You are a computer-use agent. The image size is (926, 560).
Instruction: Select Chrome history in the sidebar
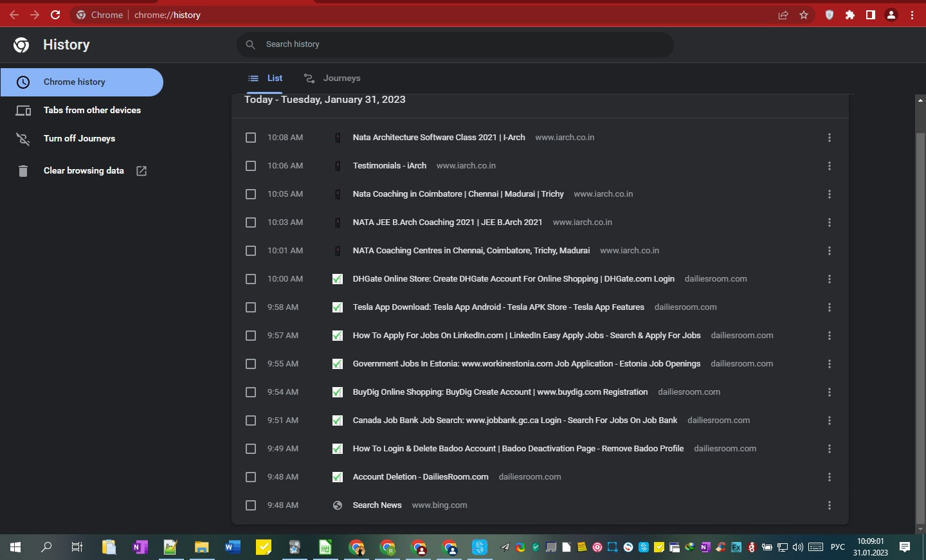82,82
